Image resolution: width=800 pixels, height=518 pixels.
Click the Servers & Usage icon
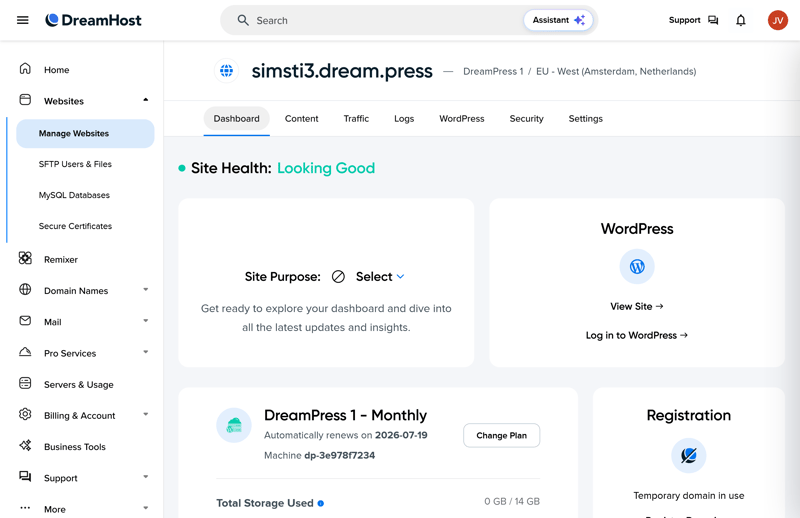pyautogui.click(x=25, y=383)
